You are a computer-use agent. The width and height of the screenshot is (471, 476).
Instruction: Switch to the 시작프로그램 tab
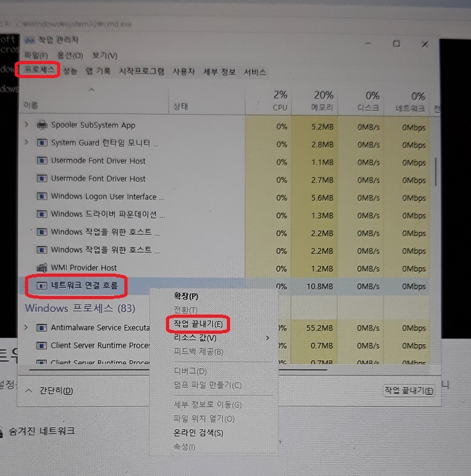tap(142, 71)
